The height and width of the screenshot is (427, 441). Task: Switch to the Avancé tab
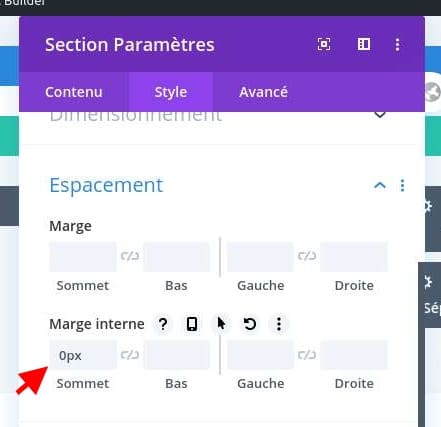[x=263, y=92]
